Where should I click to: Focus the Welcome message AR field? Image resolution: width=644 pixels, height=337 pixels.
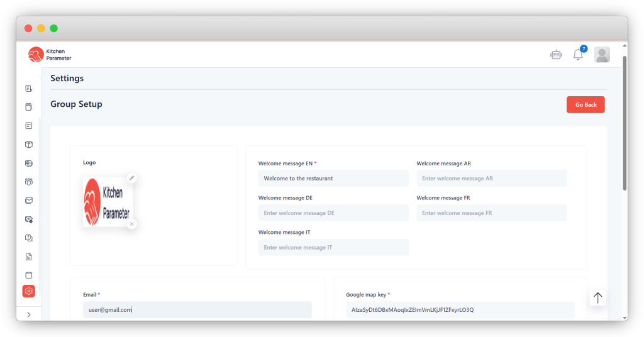(x=491, y=179)
